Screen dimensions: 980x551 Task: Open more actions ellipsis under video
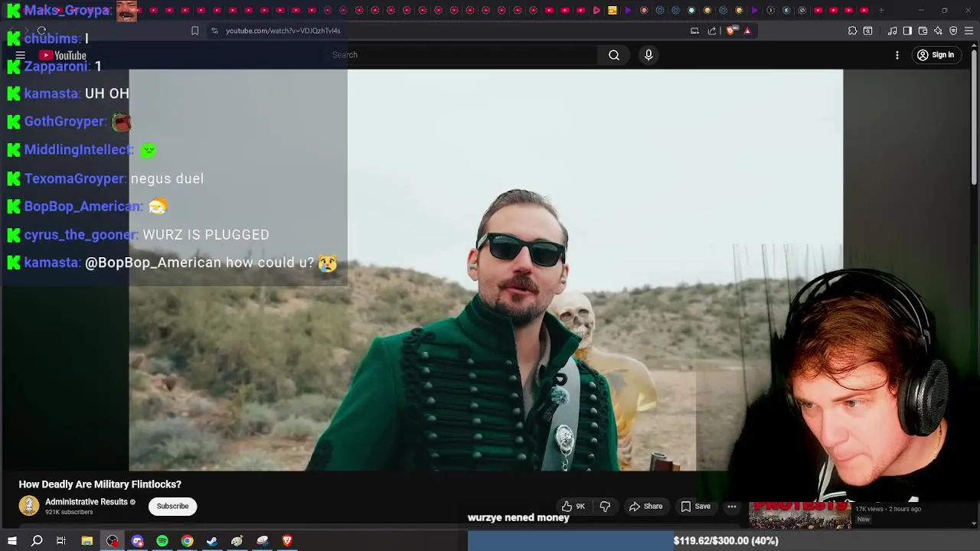(x=732, y=507)
